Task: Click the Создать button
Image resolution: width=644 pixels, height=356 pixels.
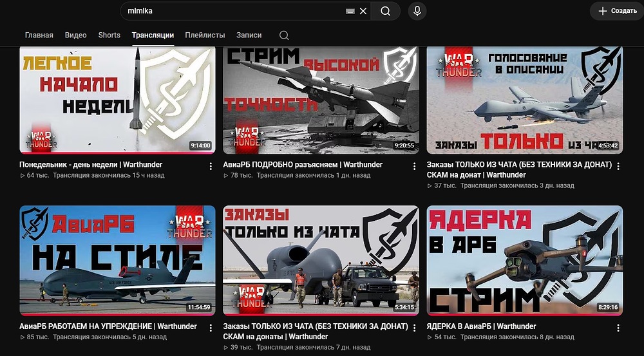Action: 618,11
